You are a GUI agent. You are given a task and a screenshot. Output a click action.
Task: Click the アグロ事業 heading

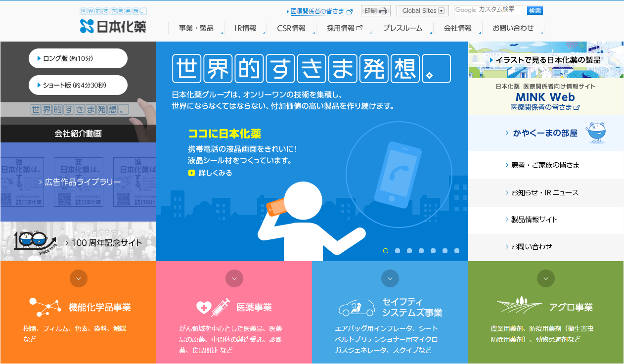coord(571,308)
